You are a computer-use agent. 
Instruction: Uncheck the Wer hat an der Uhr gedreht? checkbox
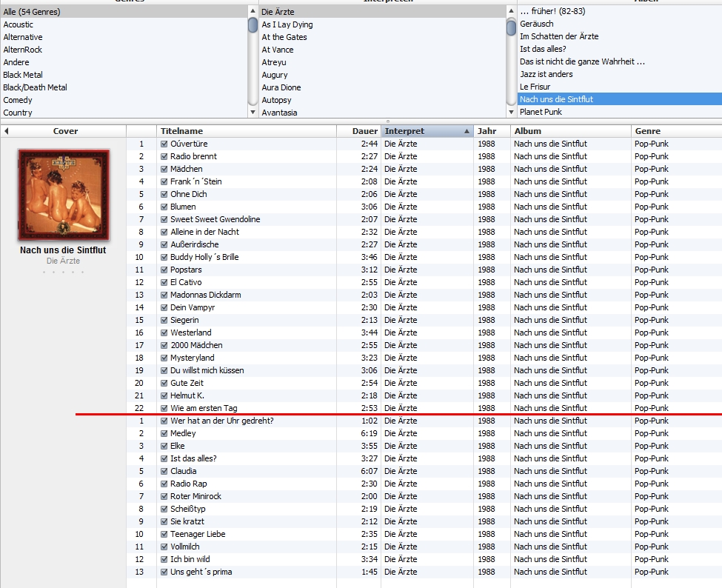(x=164, y=421)
